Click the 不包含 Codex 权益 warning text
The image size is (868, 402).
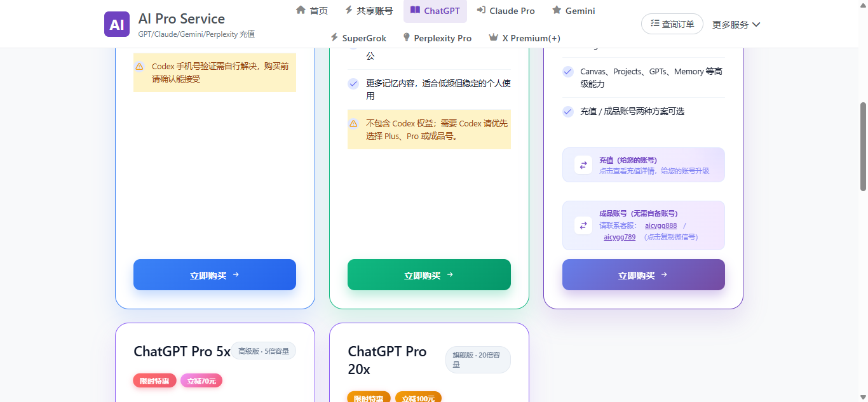click(x=437, y=130)
